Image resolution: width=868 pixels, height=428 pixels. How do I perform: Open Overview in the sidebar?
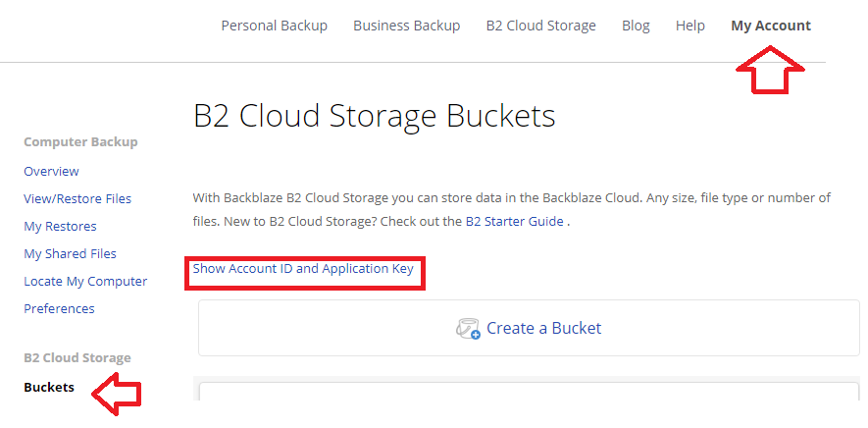(x=51, y=172)
